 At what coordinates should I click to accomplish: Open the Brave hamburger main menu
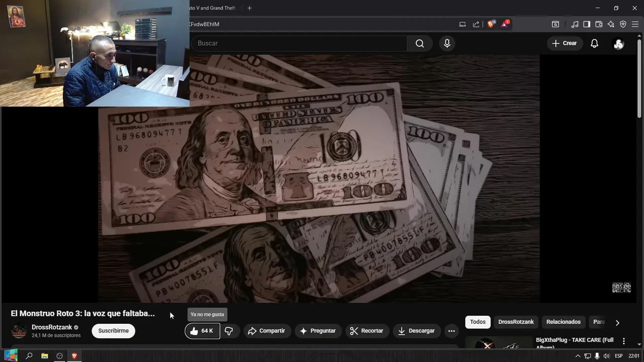pyautogui.click(x=635, y=24)
